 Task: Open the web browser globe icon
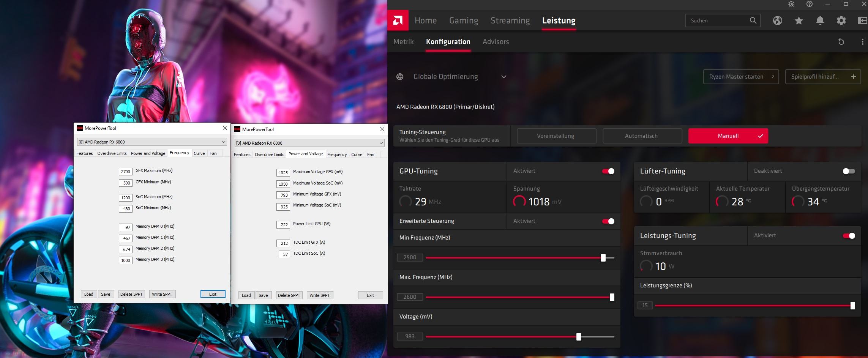pos(777,21)
